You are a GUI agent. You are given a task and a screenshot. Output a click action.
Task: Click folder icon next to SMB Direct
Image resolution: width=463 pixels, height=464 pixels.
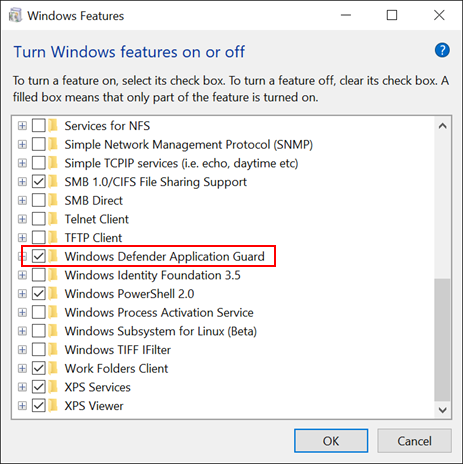click(53, 200)
